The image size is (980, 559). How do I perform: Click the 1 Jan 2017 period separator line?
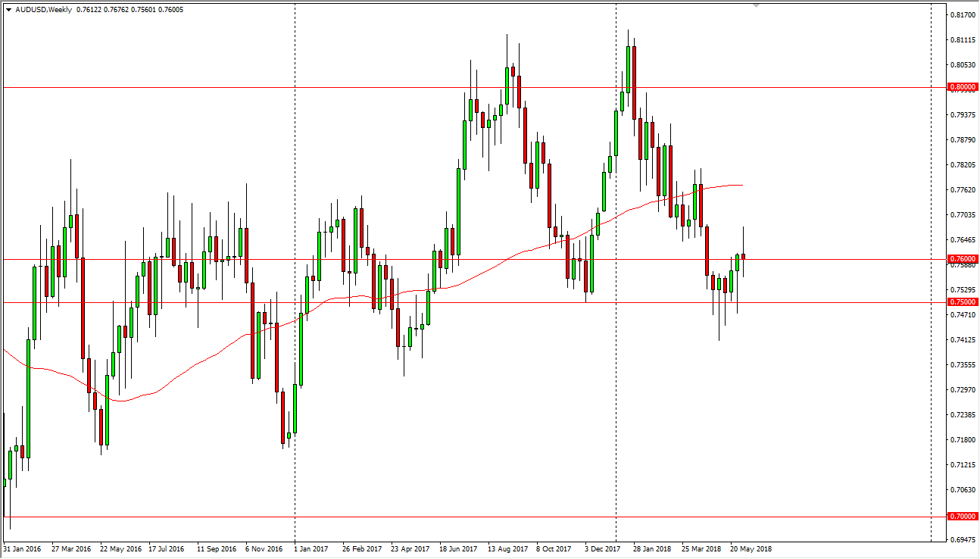click(x=295, y=303)
